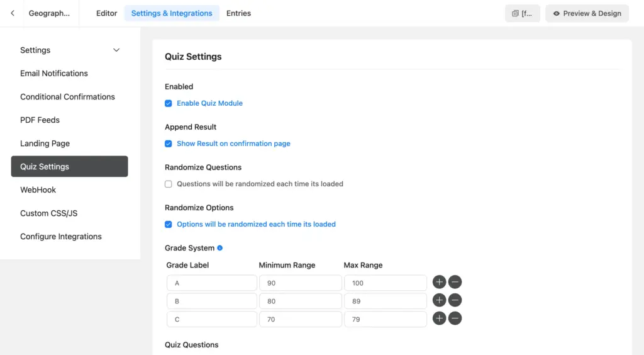
Task: Click the Minimum Range column header
Action: coord(287,265)
